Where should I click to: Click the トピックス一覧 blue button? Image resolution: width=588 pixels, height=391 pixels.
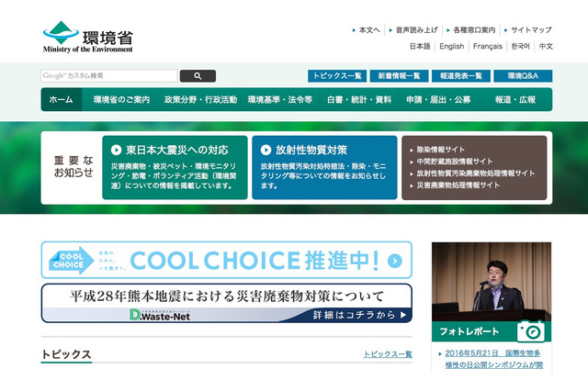tap(337, 76)
